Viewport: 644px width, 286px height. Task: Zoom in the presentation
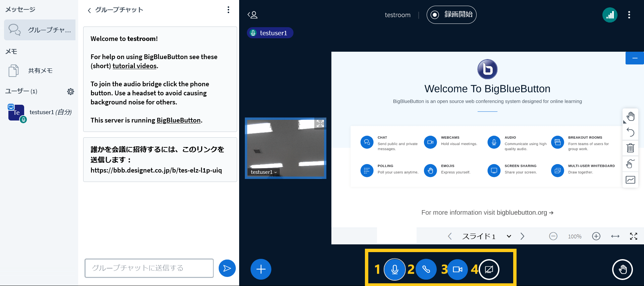tap(596, 236)
